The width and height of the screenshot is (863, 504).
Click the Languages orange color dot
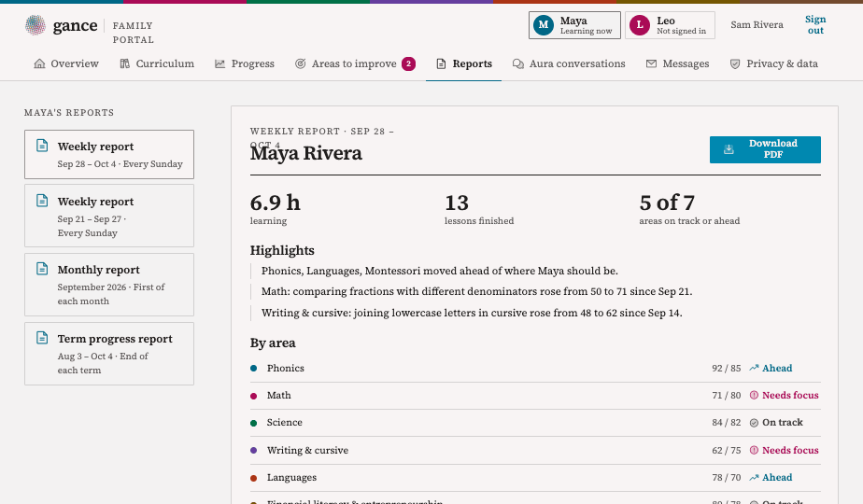point(254,478)
